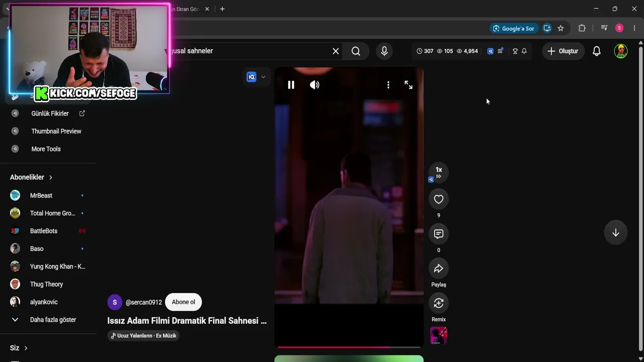The image size is (644, 362).
Task: Seek using the red Shorts progress bar
Action: tap(349, 347)
